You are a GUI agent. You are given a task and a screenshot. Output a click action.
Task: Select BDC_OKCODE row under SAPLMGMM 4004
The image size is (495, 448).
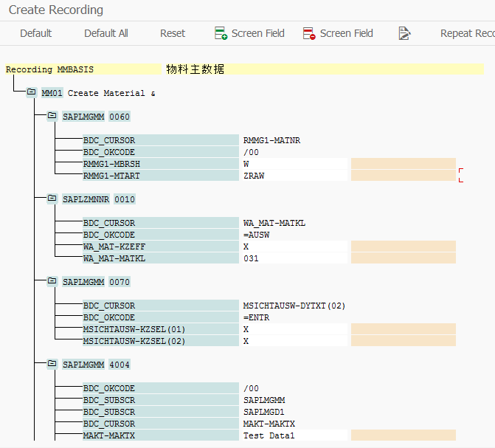[x=161, y=388]
